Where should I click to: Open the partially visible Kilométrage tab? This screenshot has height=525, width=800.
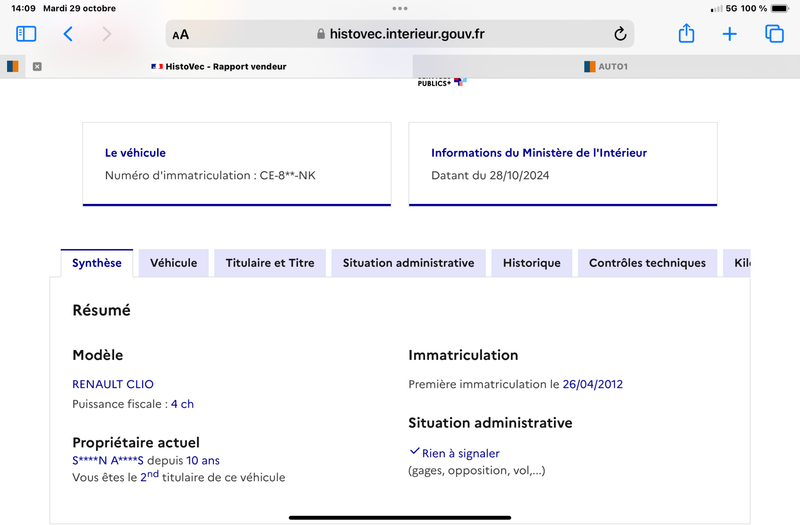[x=737, y=263]
